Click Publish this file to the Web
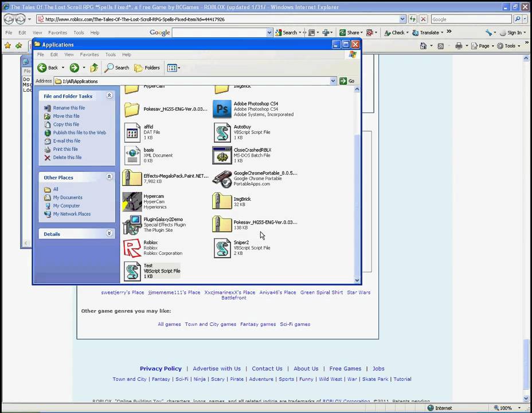 click(79, 133)
